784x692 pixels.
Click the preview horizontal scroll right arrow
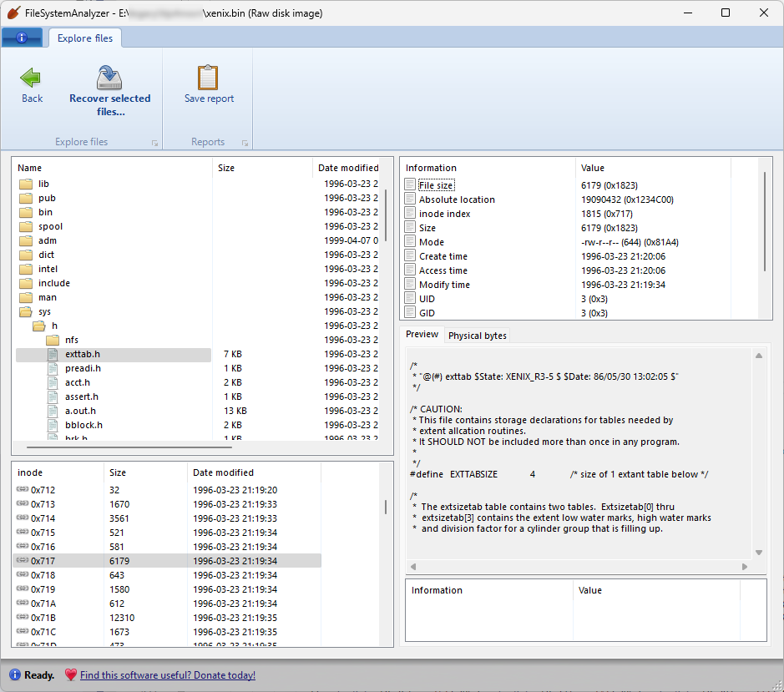coord(745,567)
